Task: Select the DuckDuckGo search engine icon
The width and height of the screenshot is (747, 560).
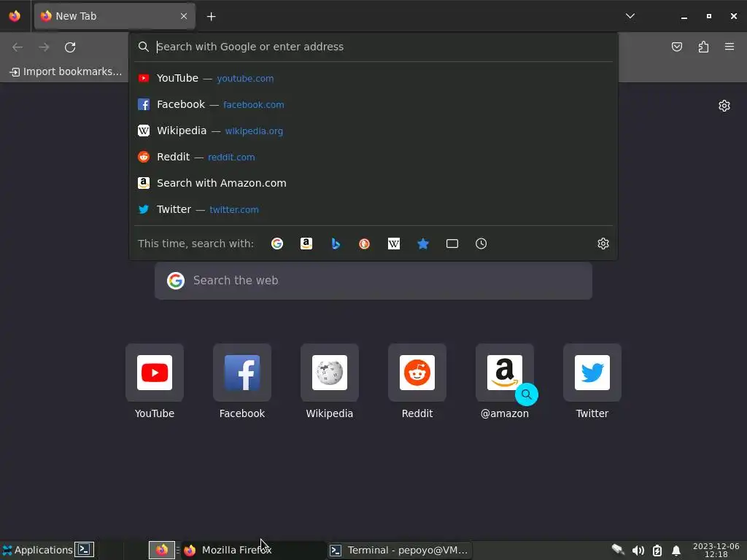Action: coord(365,244)
